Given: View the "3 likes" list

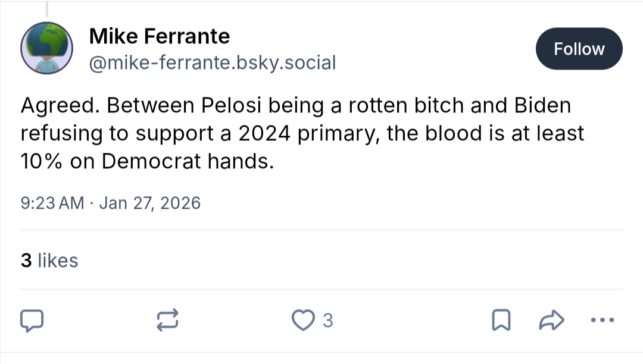Looking at the screenshot, I should click(49, 261).
